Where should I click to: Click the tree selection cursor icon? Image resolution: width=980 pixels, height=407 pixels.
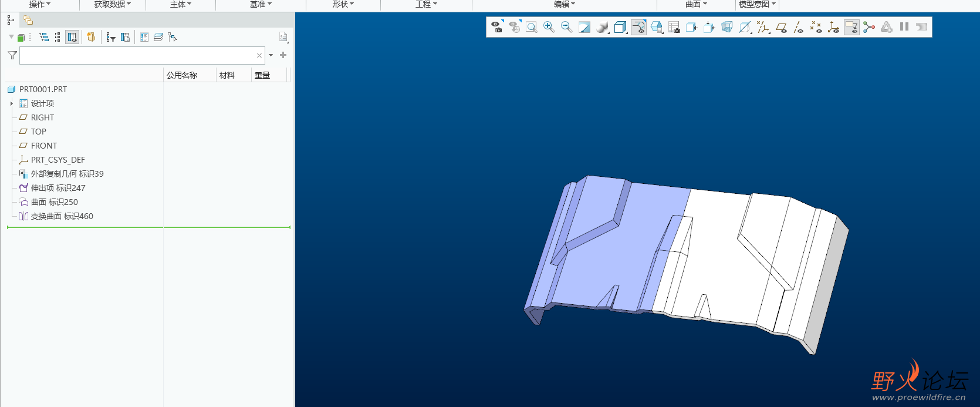tap(173, 37)
